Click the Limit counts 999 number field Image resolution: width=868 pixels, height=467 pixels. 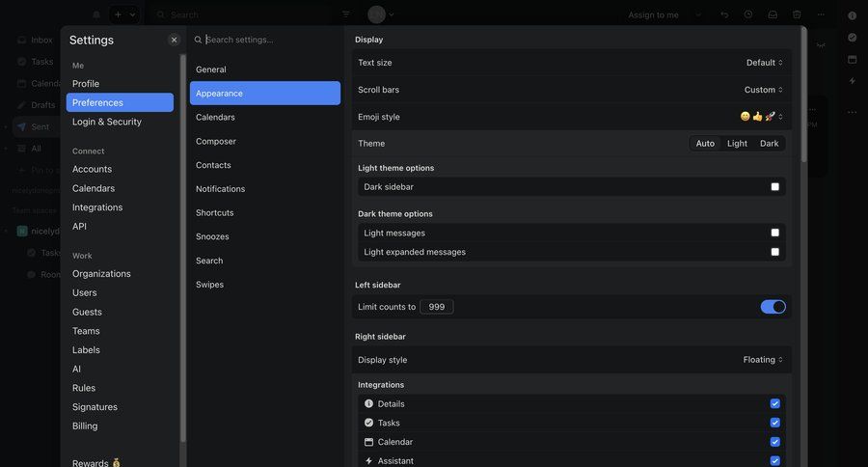(x=437, y=307)
